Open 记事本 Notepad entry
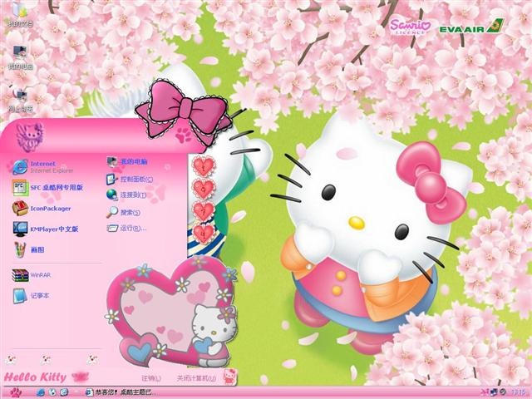532x399 pixels. tap(31, 296)
